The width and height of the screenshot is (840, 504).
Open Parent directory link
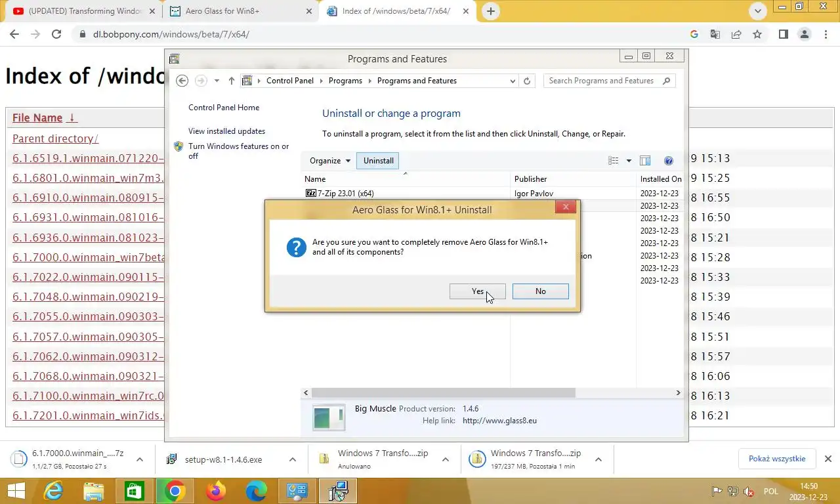(55, 139)
